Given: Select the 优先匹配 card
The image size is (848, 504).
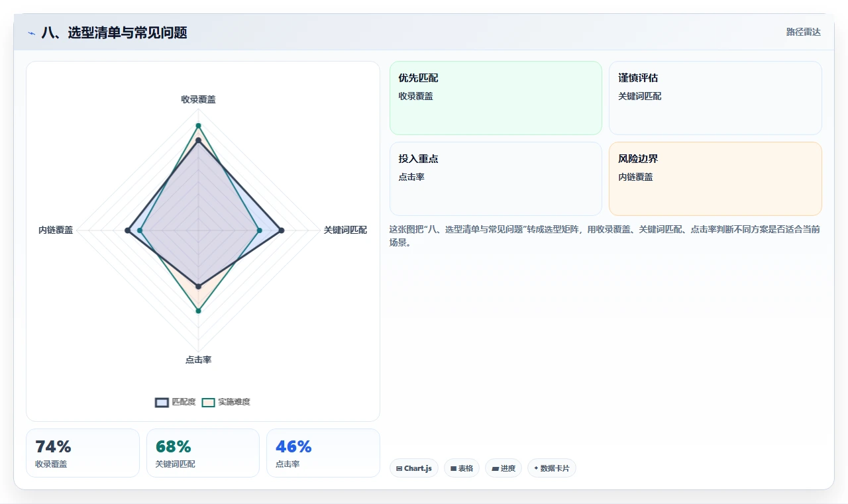Looking at the screenshot, I should 496,98.
